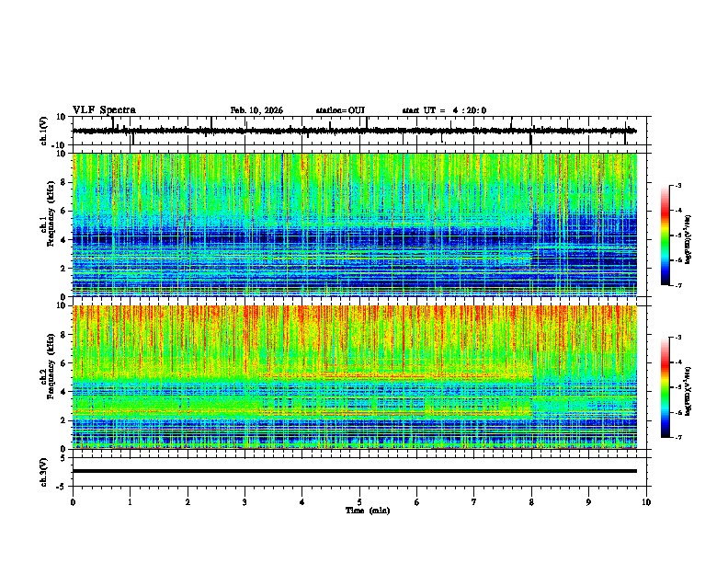Click the ch.3(V) flat trace line
The height and width of the screenshot is (563, 728).
[x=355, y=471]
